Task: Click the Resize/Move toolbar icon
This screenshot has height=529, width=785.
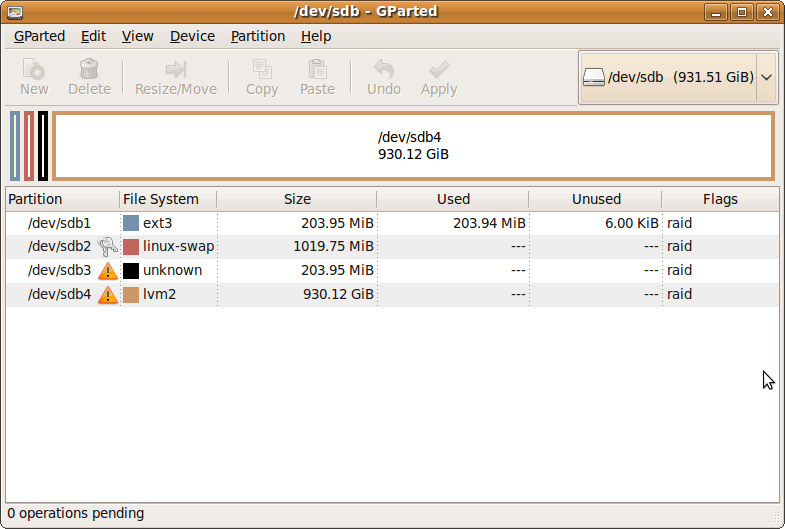Action: pos(176,70)
